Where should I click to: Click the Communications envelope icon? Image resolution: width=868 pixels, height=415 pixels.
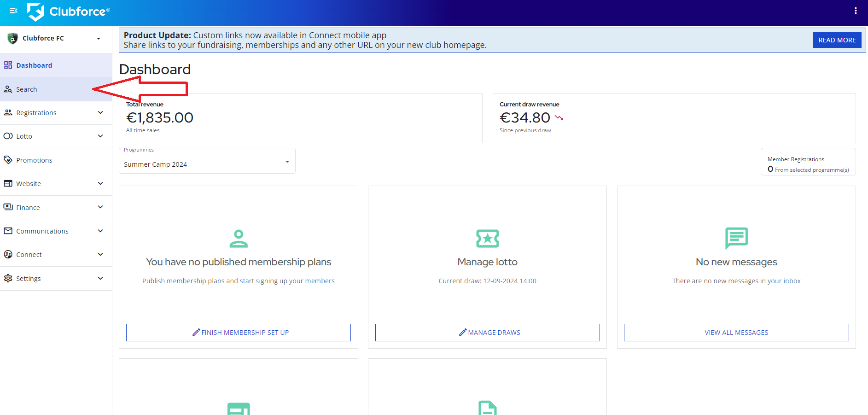point(8,231)
